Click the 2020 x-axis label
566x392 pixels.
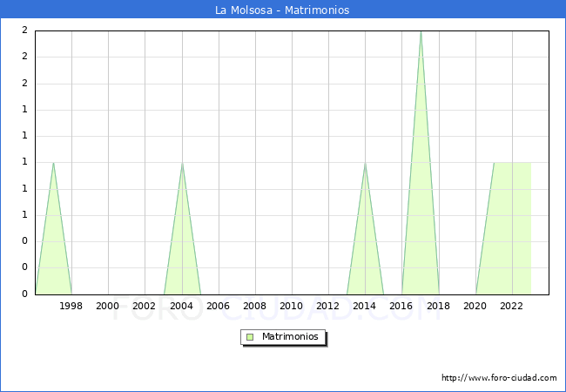point(475,306)
